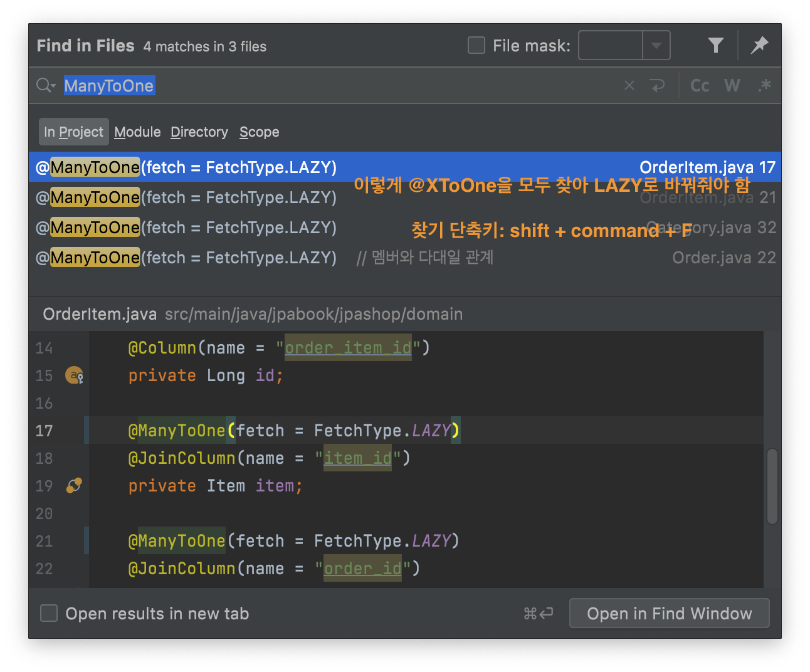Viewport: 810px width, 672px height.
Task: Click the OrderItem.java preview file path header
Action: (x=253, y=314)
